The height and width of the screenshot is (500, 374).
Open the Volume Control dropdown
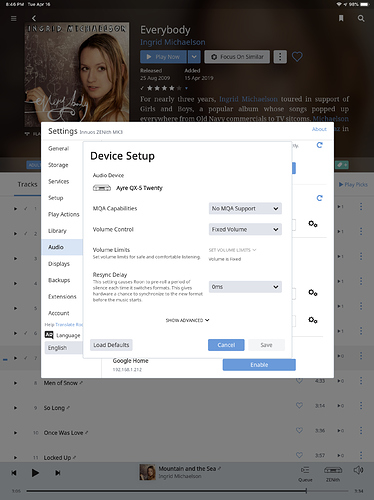(x=245, y=229)
